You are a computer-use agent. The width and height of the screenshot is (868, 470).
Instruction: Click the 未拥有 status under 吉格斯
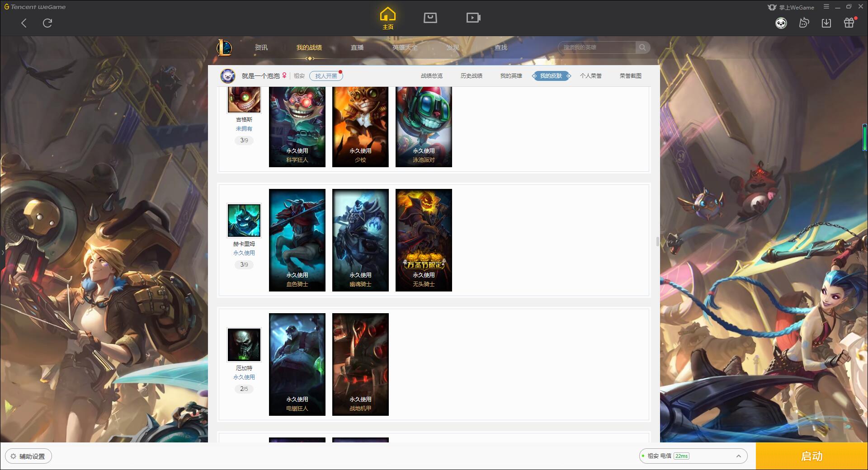[x=244, y=129]
